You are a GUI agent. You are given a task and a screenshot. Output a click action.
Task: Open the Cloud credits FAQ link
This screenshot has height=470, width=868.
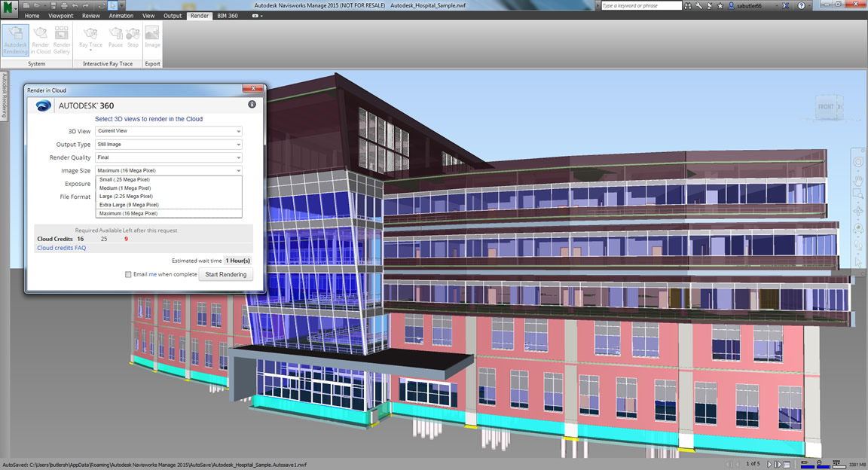pyautogui.click(x=62, y=248)
